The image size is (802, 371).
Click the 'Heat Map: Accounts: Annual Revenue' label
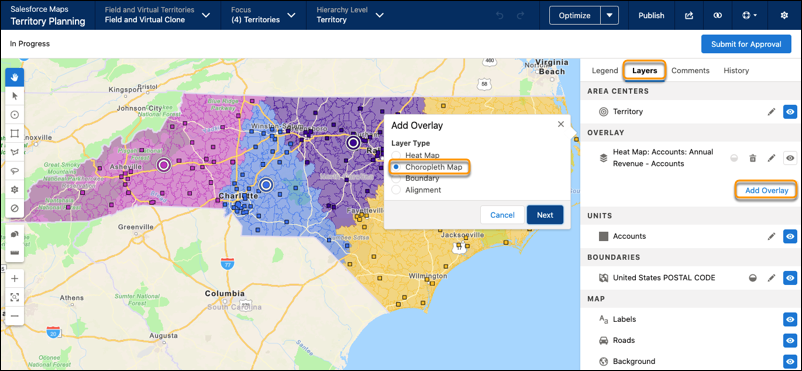pos(663,158)
